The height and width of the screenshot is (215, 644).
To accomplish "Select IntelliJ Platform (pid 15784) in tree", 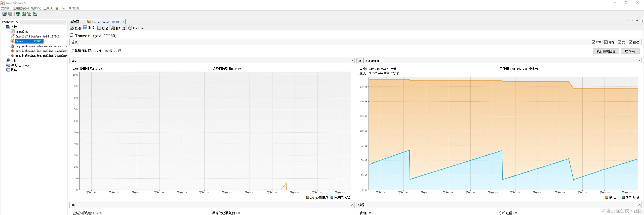I will pos(37,36).
